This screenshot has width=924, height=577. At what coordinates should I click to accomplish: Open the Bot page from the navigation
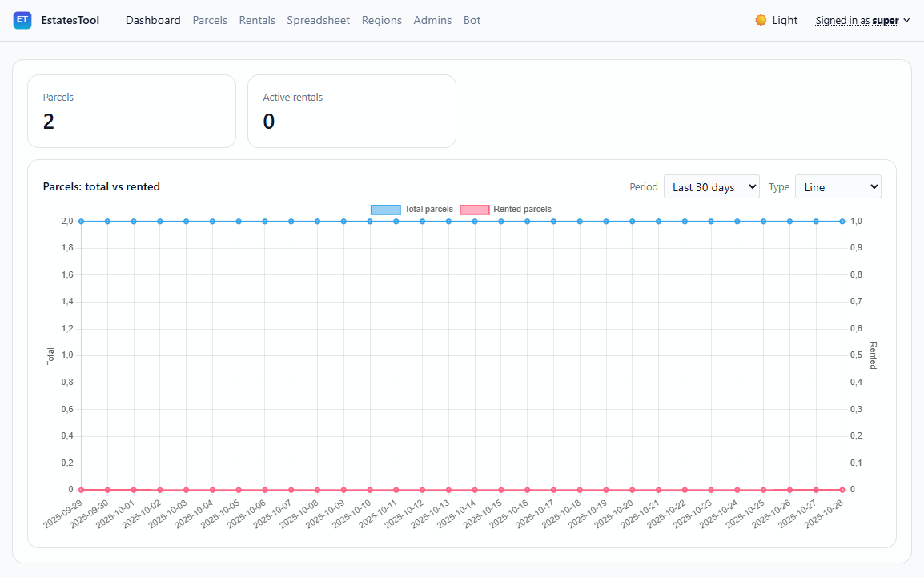(x=472, y=20)
